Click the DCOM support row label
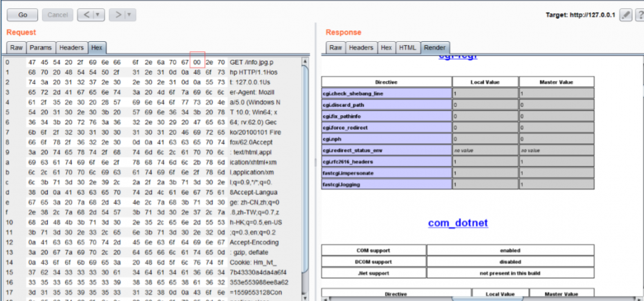 tap(374, 262)
